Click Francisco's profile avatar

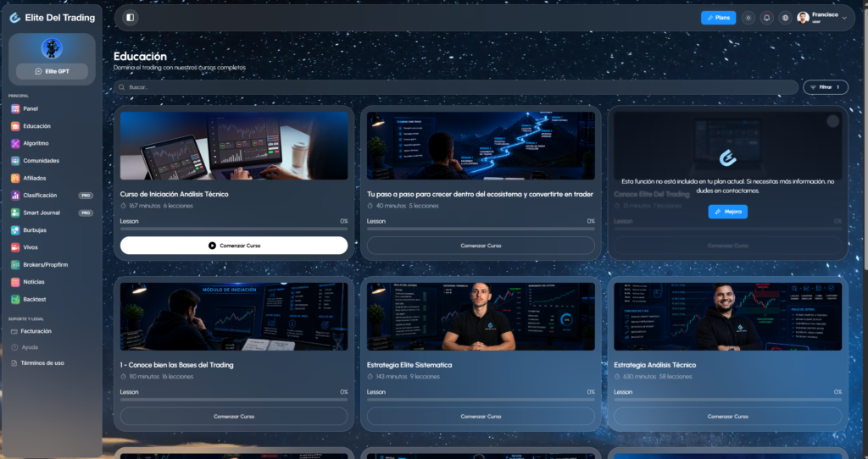click(x=803, y=18)
